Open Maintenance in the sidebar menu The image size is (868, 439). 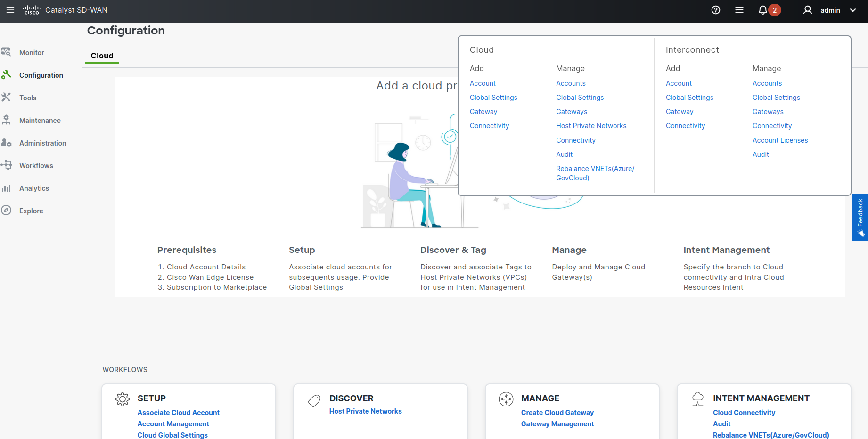click(40, 121)
